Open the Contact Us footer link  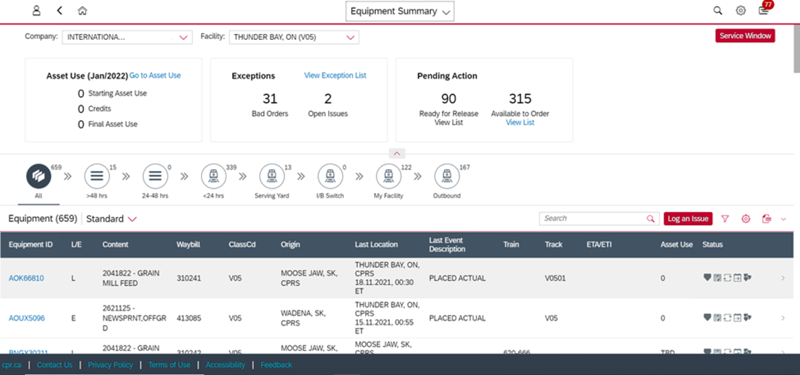coord(55,365)
